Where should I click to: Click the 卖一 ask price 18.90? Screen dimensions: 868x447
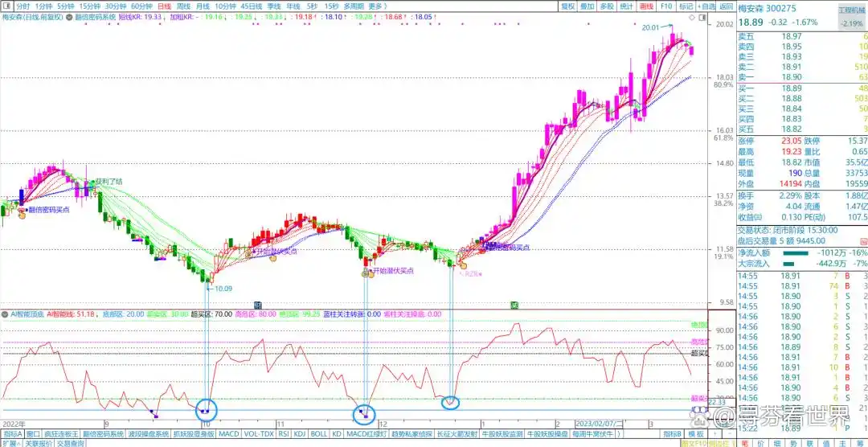791,76
